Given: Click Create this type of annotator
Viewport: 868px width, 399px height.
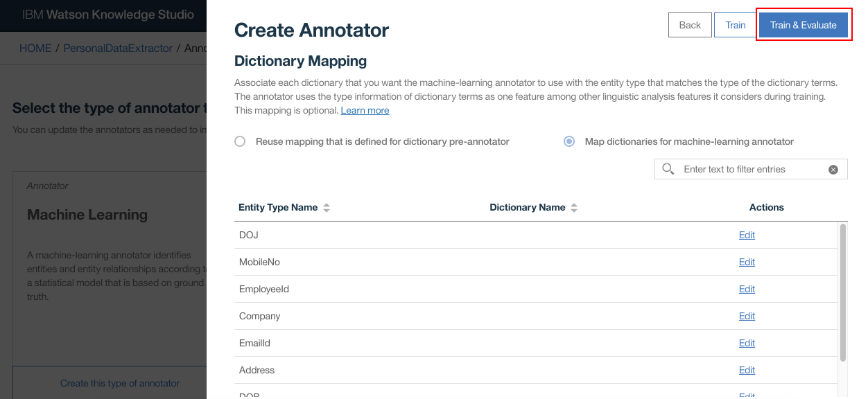Looking at the screenshot, I should pos(120,383).
